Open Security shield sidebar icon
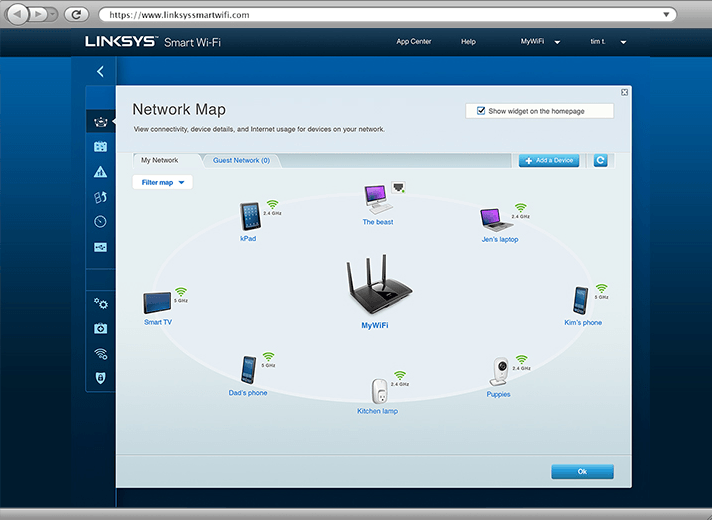Image resolution: width=712 pixels, height=520 pixels. tap(100, 378)
